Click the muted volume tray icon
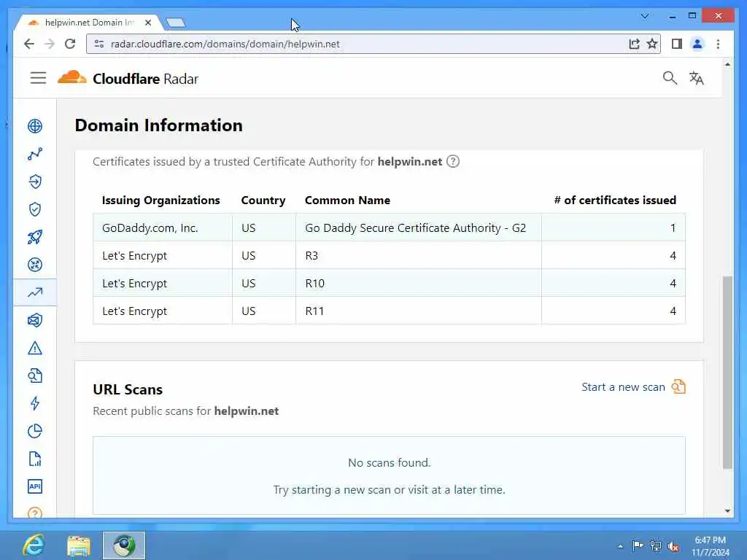This screenshot has width=747, height=560. [x=673, y=546]
